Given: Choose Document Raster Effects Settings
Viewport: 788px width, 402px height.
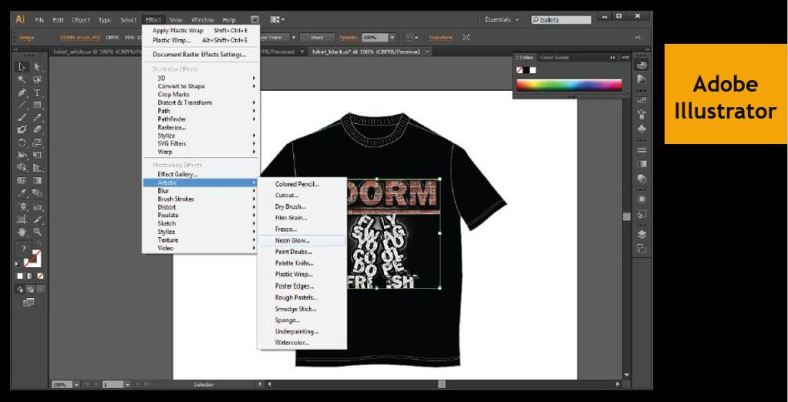Looking at the screenshot, I should (200, 54).
